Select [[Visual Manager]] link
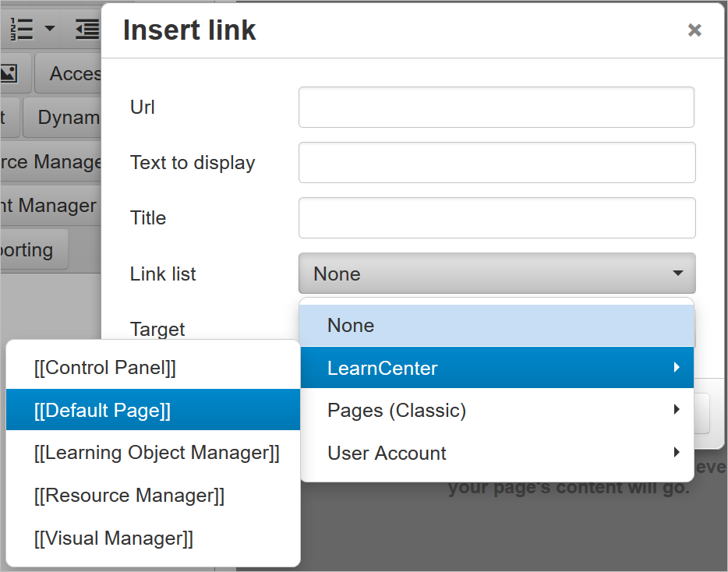The height and width of the screenshot is (572, 728). click(x=153, y=538)
